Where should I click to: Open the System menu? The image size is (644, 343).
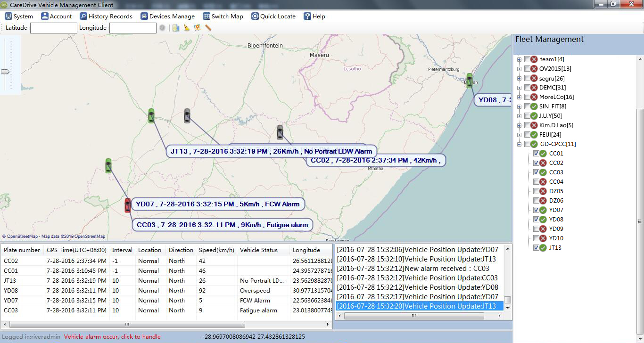(19, 16)
